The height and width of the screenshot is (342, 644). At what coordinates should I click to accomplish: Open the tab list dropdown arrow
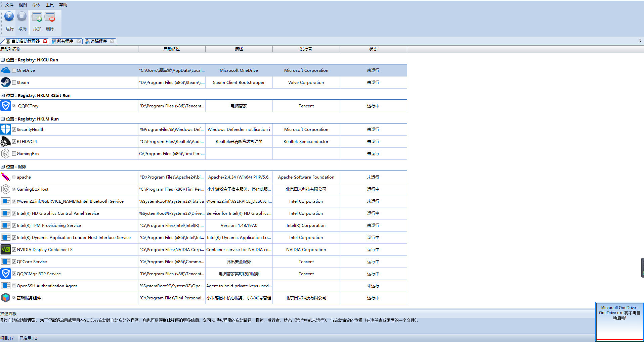[640, 41]
